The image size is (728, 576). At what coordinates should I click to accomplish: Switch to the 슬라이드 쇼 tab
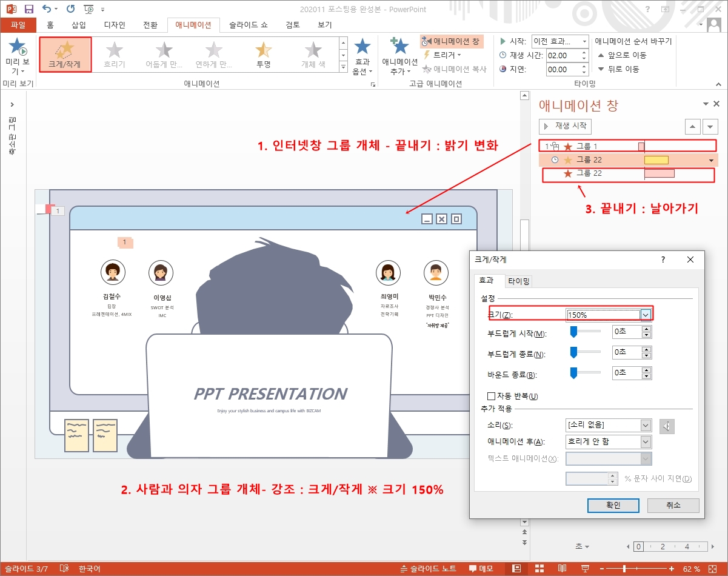[249, 25]
